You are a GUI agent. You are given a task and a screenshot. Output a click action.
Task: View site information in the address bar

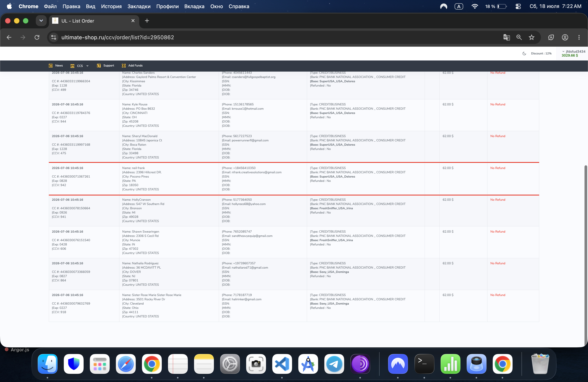pos(54,37)
